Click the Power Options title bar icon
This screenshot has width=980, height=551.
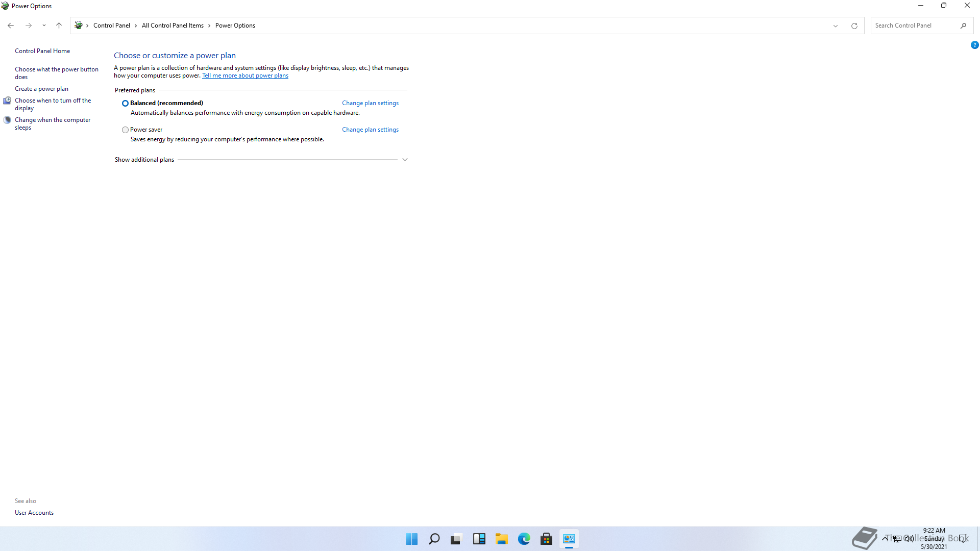pyautogui.click(x=5, y=6)
